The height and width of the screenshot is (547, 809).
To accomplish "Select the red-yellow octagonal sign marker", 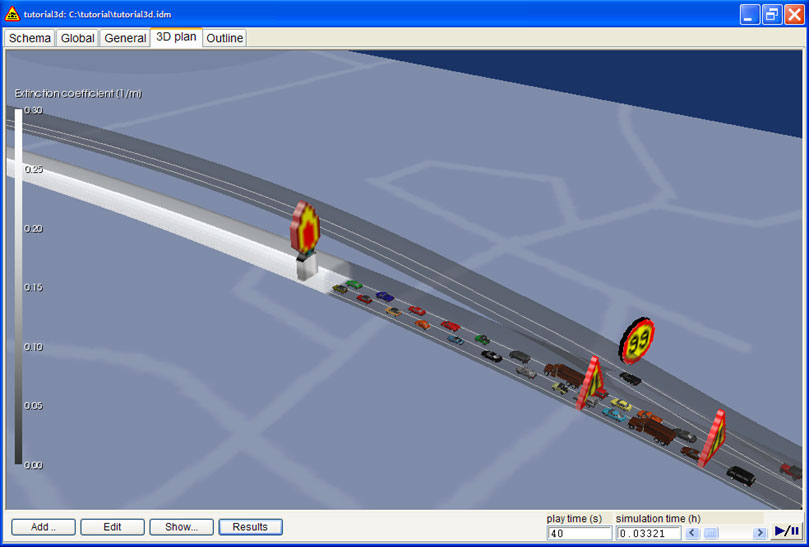I will point(309,228).
